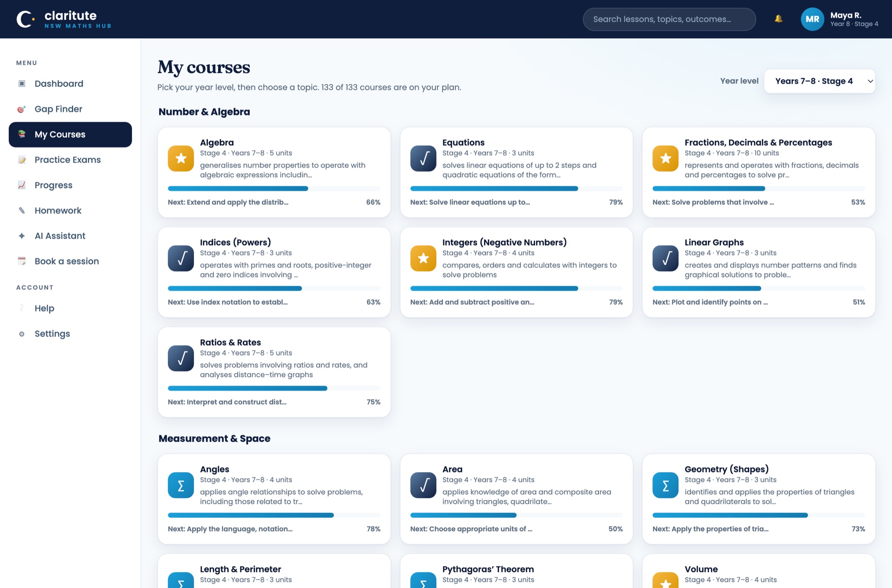Click the Indices (Powers) root icon
The height and width of the screenshot is (588, 892).
pos(181,258)
